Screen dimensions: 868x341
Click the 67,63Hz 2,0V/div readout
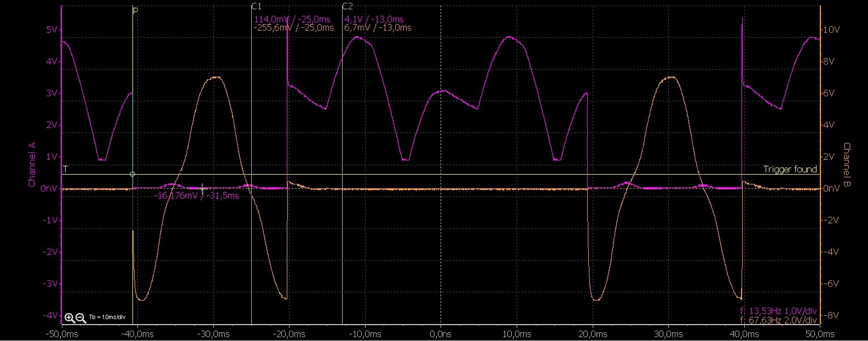[778, 320]
